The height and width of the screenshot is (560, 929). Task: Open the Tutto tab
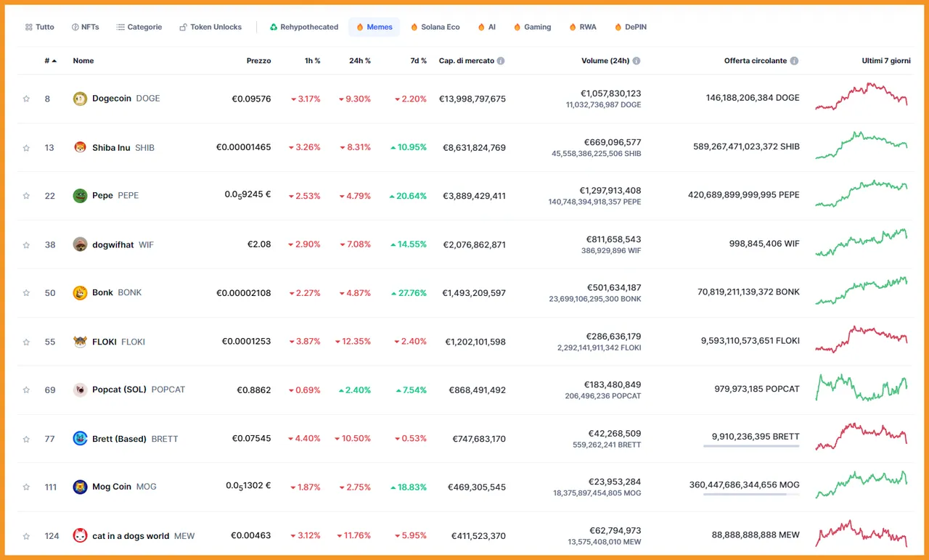[x=39, y=27]
